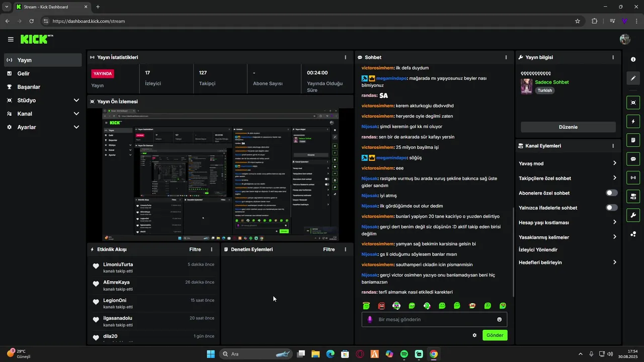Click in the Bir mesaj gönderin field
Image resolution: width=644 pixels, height=362 pixels.
click(x=434, y=319)
